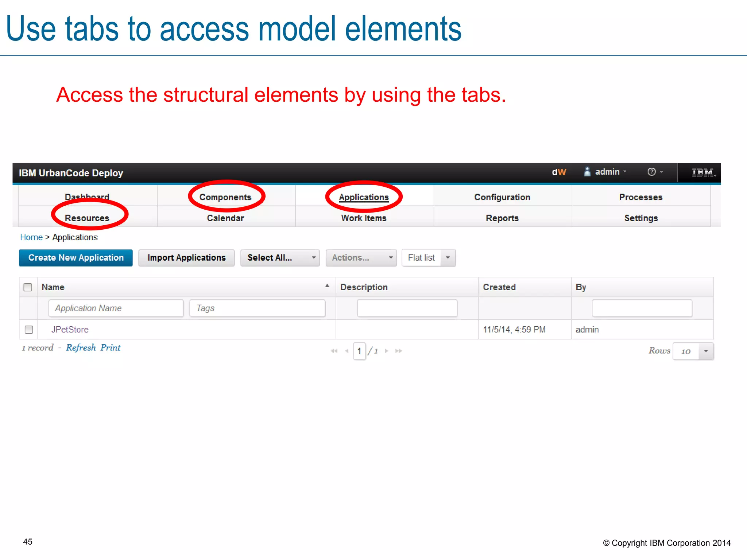747x560 pixels.
Task: Open the Rows per page dropdown
Action: pos(706,351)
